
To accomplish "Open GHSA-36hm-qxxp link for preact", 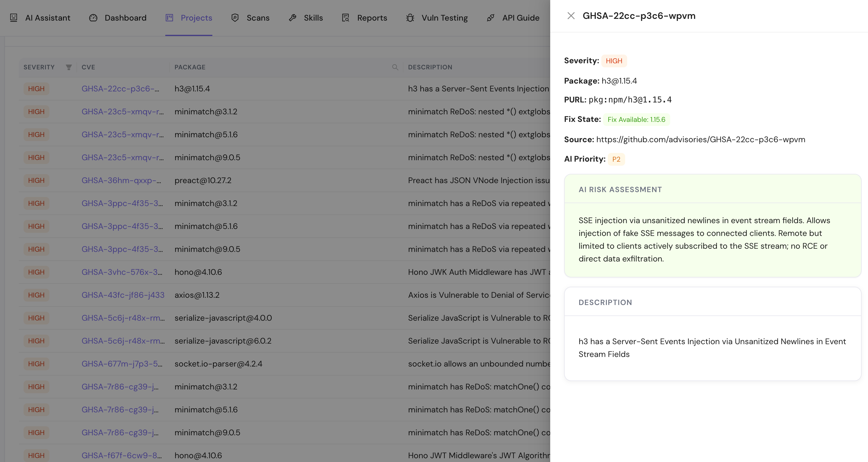I will (x=121, y=181).
